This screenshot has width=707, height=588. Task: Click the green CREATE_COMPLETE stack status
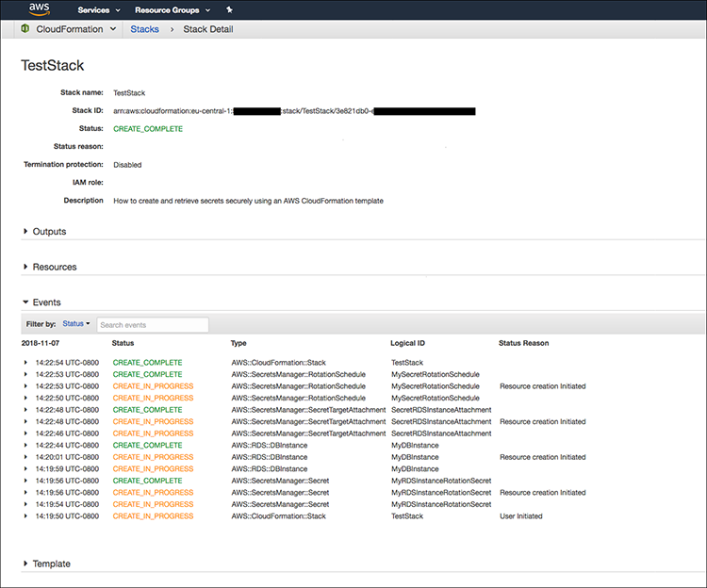(x=148, y=129)
